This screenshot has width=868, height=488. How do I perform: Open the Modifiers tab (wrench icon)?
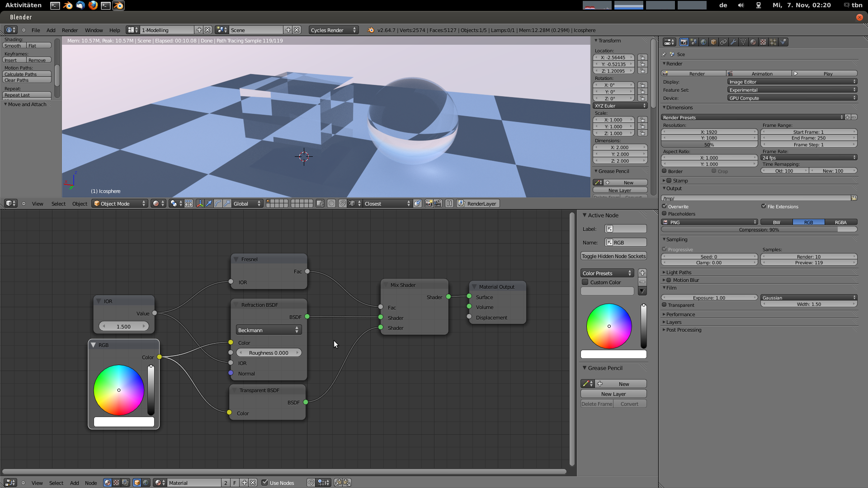pyautogui.click(x=733, y=42)
